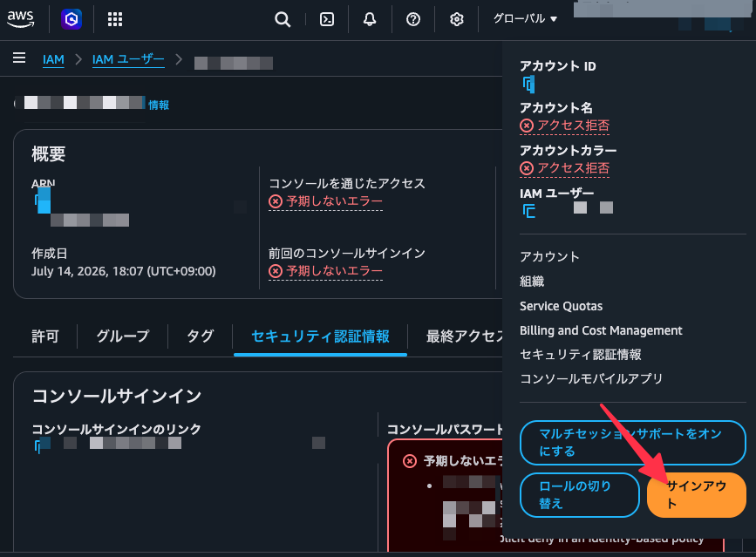Open セキュリティ認証情報 in account menu
Screen dimensions: 756x557
(581, 355)
